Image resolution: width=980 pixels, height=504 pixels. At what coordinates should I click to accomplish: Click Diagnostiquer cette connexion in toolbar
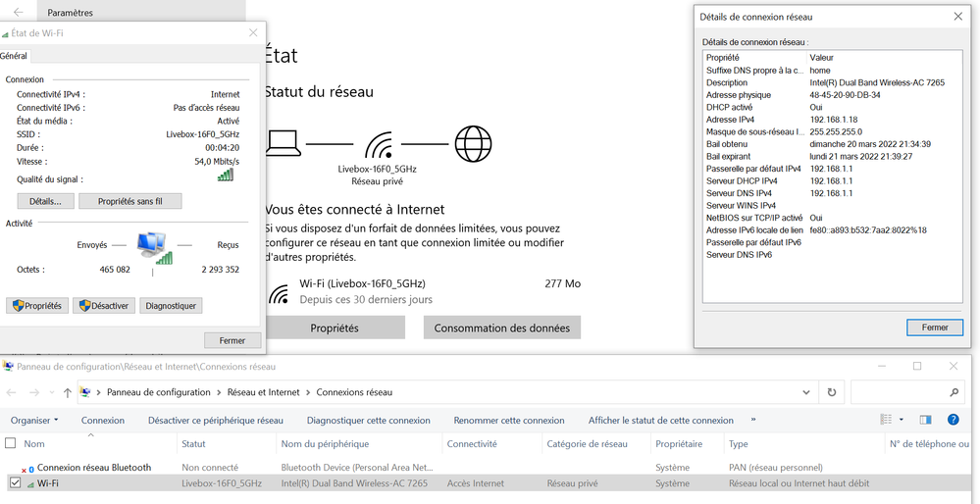pos(368,421)
